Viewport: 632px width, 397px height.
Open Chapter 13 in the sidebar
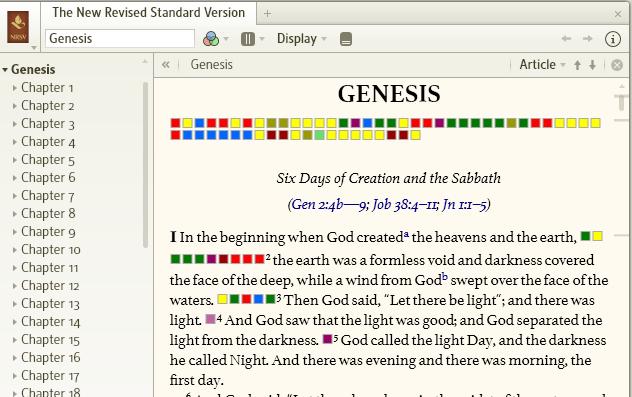pyautogui.click(x=50, y=304)
